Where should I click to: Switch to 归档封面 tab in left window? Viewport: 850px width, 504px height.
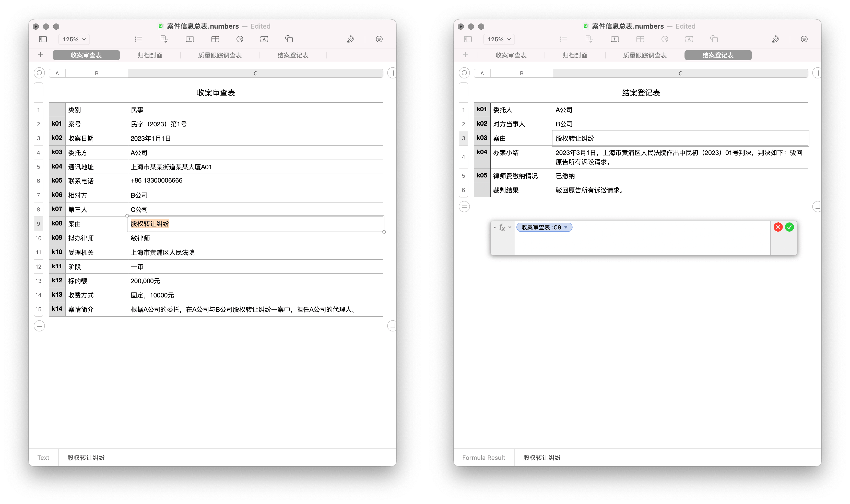point(150,55)
